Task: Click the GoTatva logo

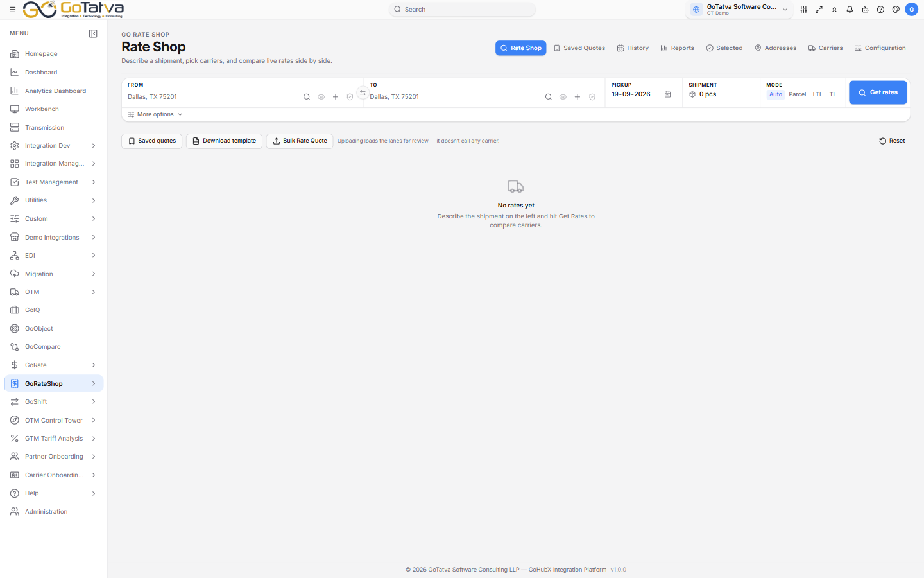Action: [73, 10]
